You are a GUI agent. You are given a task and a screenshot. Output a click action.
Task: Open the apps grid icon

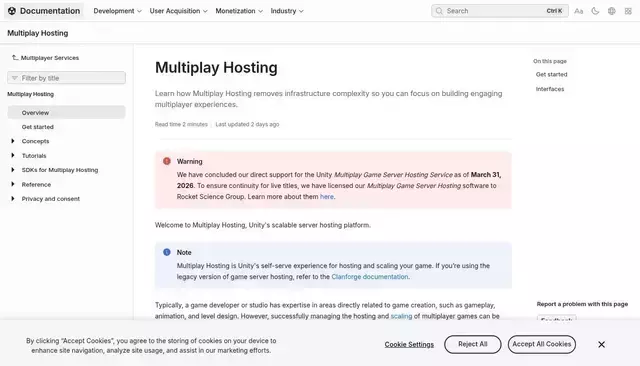[628, 11]
